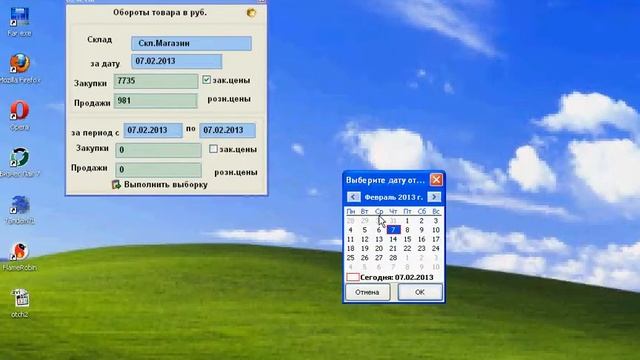
Task: Go to next month in calendar
Action: point(434,197)
